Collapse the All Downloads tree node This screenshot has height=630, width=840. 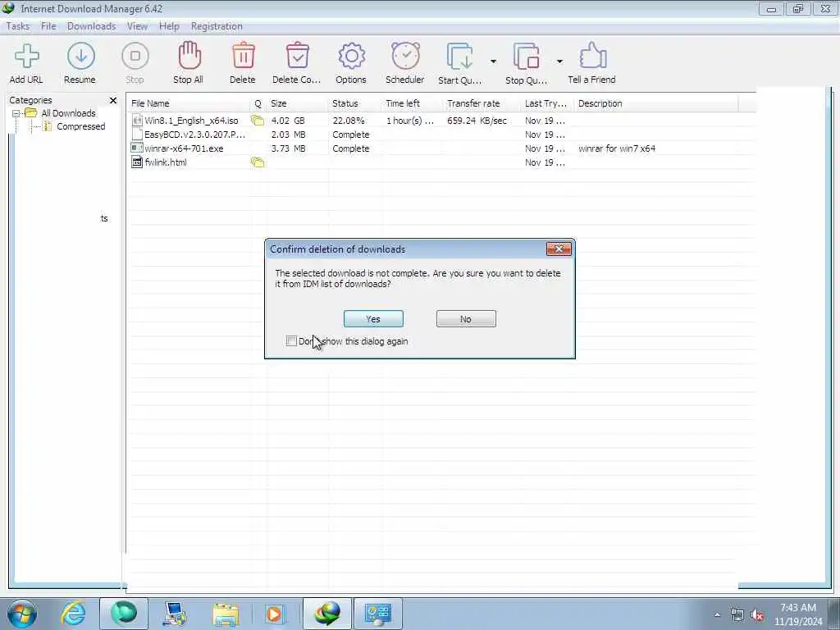[16, 113]
